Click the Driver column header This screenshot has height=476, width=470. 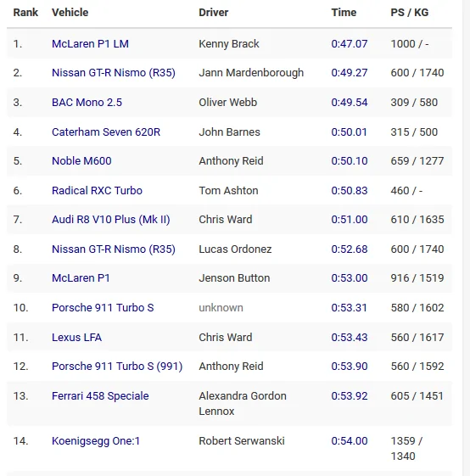[214, 13]
